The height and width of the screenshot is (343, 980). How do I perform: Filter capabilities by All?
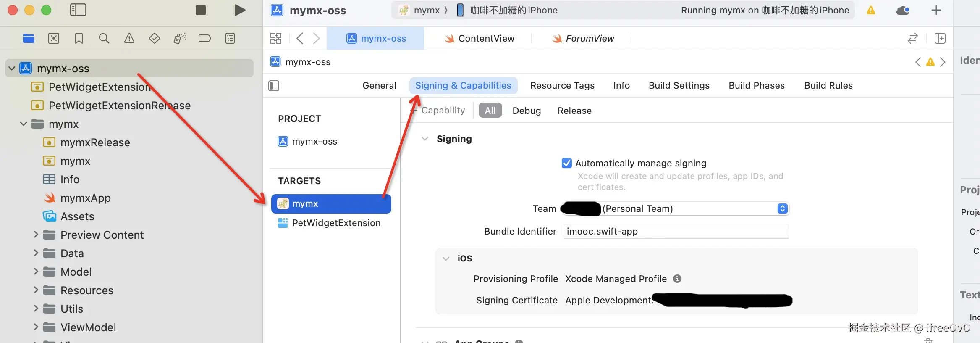pyautogui.click(x=490, y=111)
